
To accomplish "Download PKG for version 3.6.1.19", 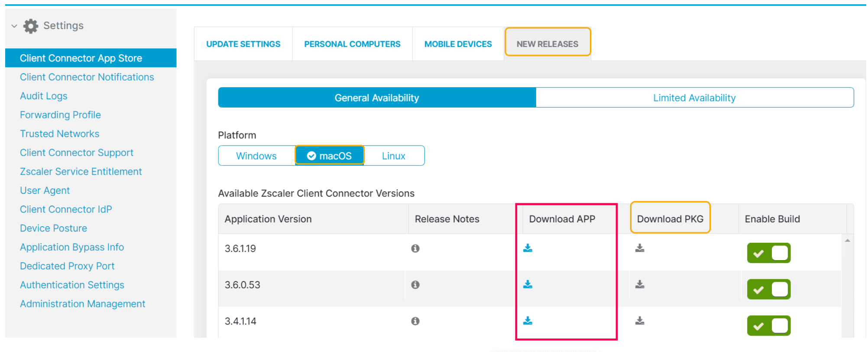I will (640, 248).
